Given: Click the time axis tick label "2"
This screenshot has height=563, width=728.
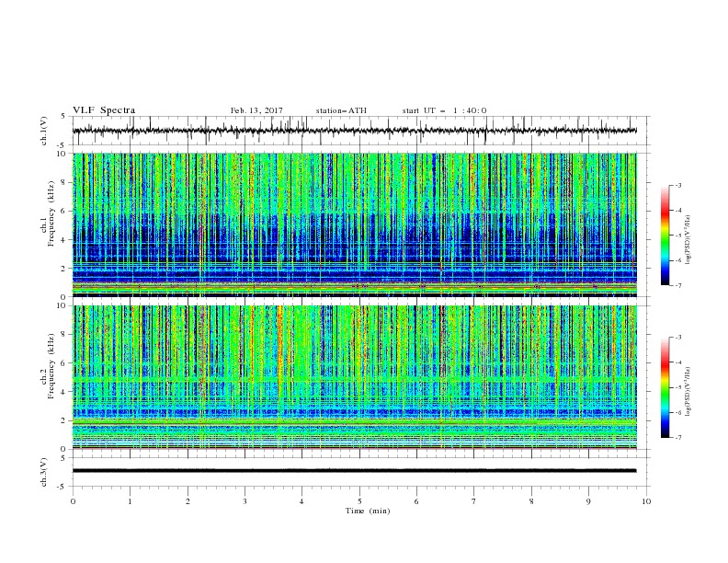Looking at the screenshot, I should pyautogui.click(x=188, y=501).
